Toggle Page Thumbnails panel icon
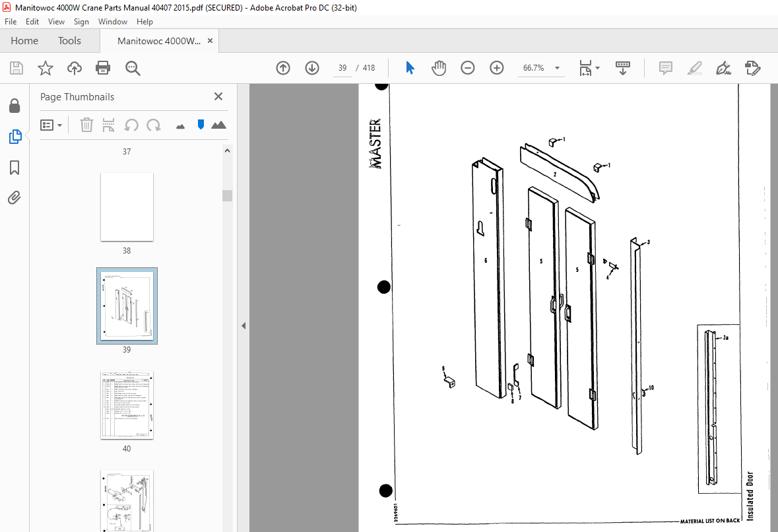The image size is (778, 532). 15,137
